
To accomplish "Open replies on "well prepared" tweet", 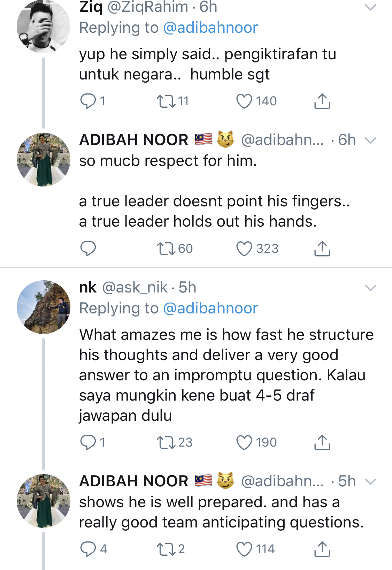I will pyautogui.click(x=88, y=549).
